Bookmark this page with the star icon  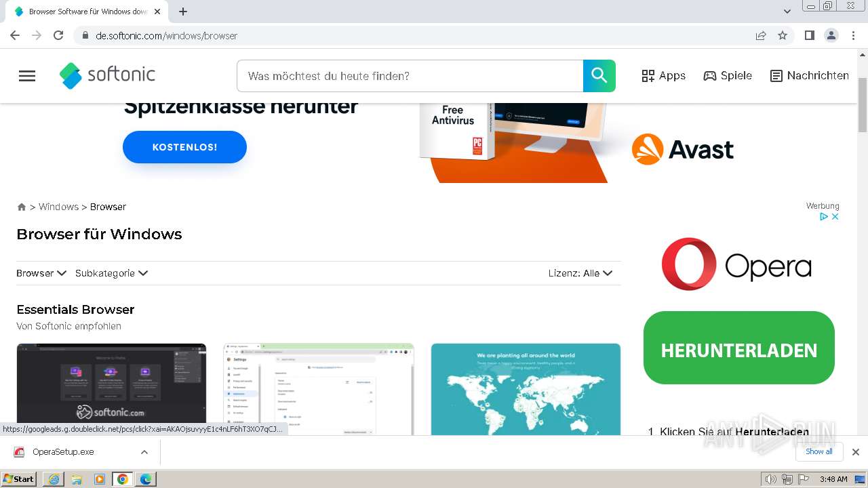coord(783,35)
